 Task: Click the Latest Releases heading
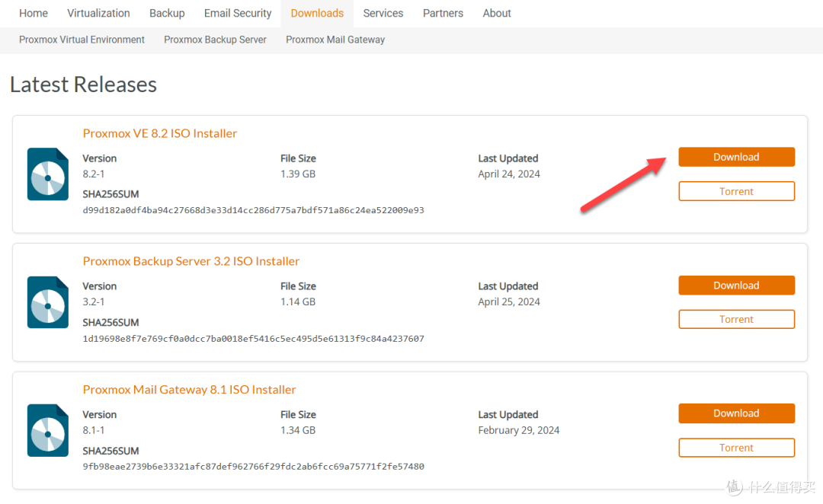pos(84,85)
